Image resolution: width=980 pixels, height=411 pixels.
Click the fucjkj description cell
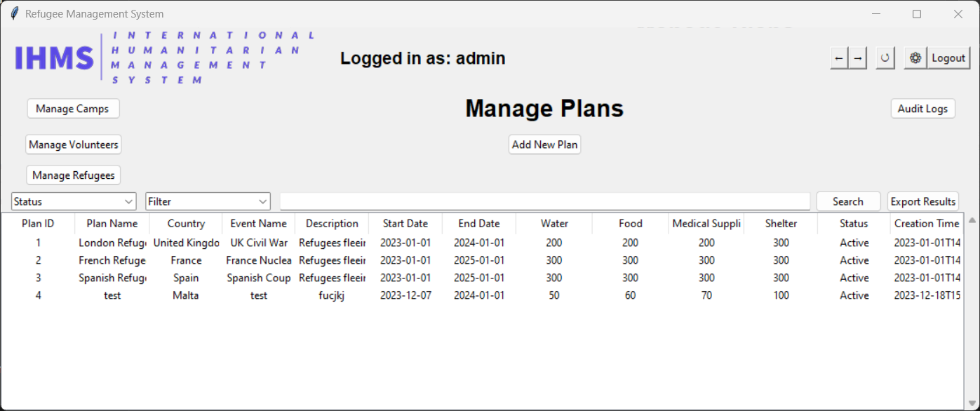click(332, 295)
